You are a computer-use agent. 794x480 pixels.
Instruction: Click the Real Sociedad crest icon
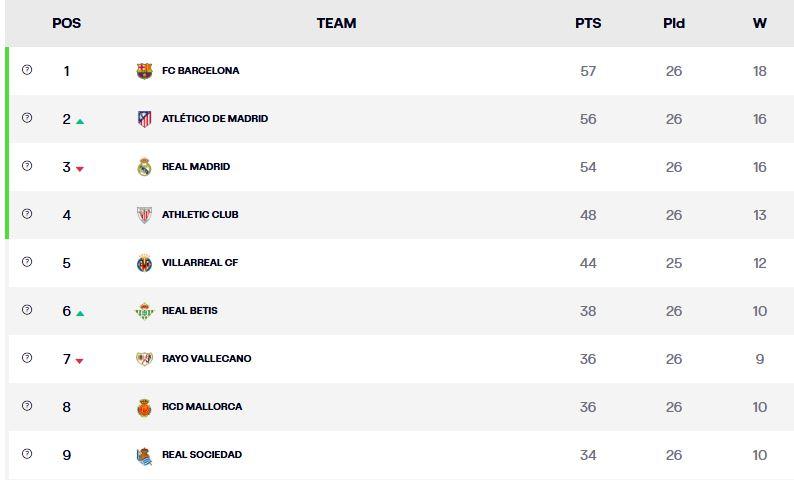(x=144, y=455)
